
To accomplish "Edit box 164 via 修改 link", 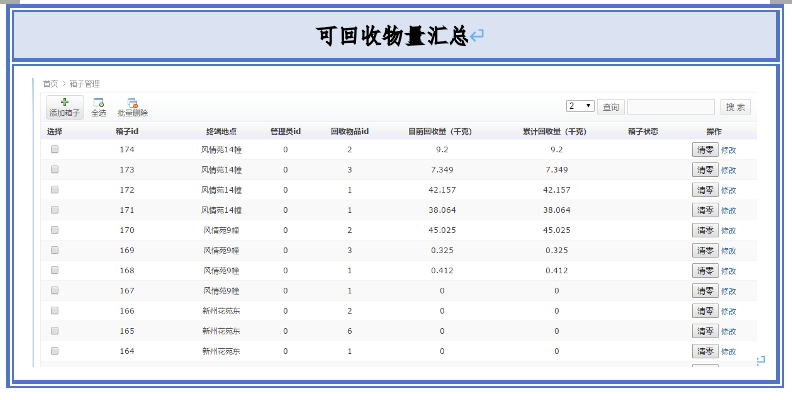I will click(x=728, y=352).
